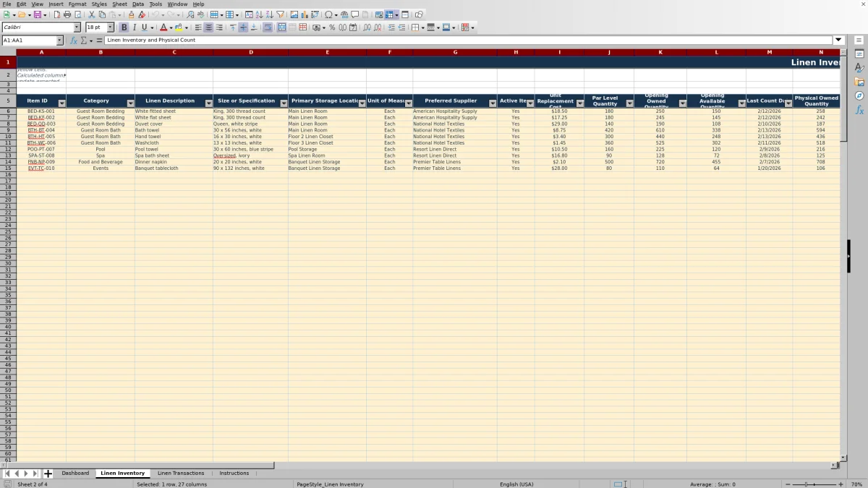Viewport: 868px width, 488px height.
Task: Insert hyperlink icon in toolbar
Action: (x=344, y=14)
